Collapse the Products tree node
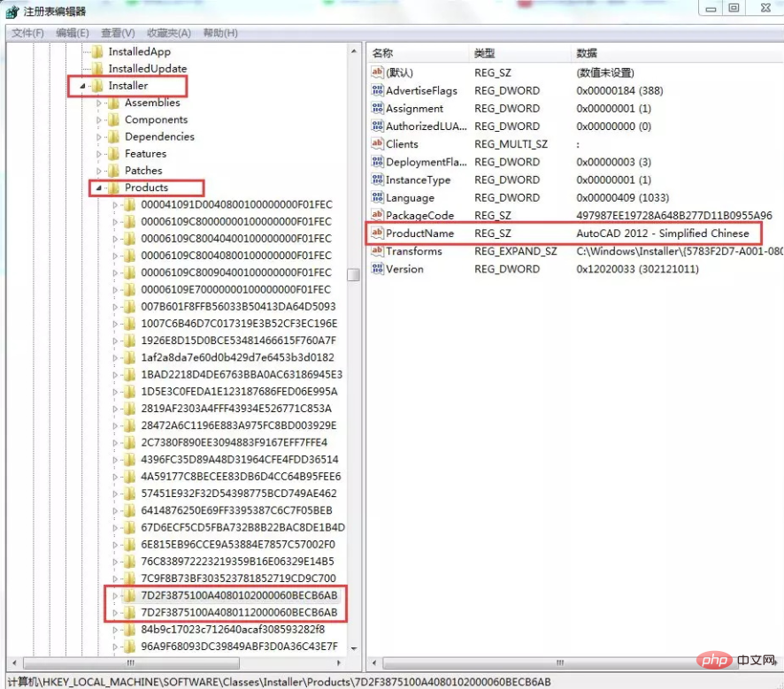Viewport: 784px width, 689px height. [x=98, y=188]
